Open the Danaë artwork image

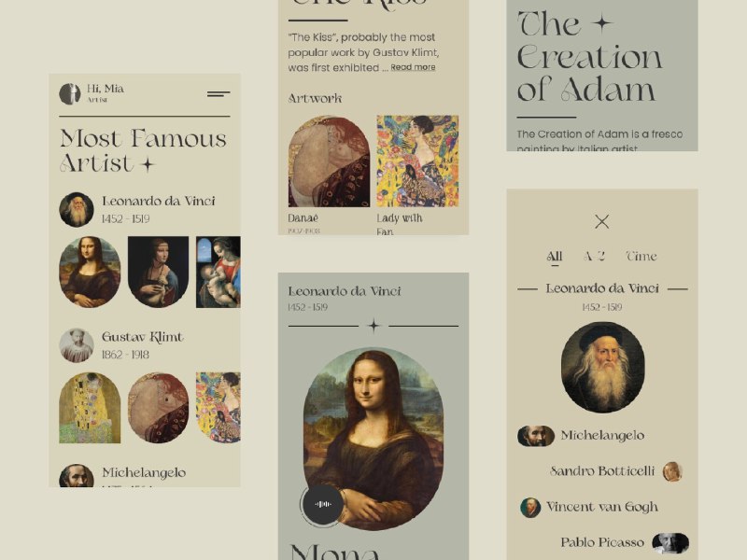(x=329, y=161)
